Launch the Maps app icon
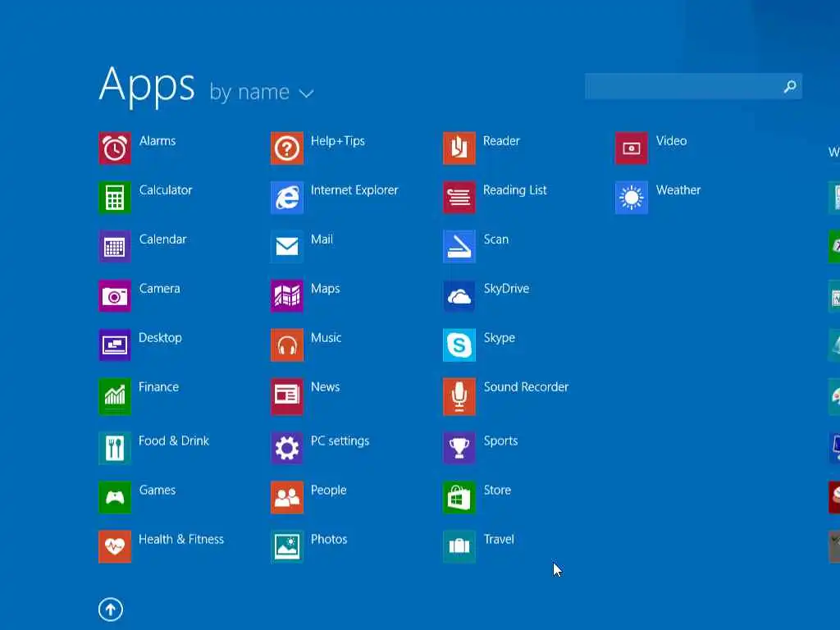Screen dimensions: 840x630 (x=287, y=295)
